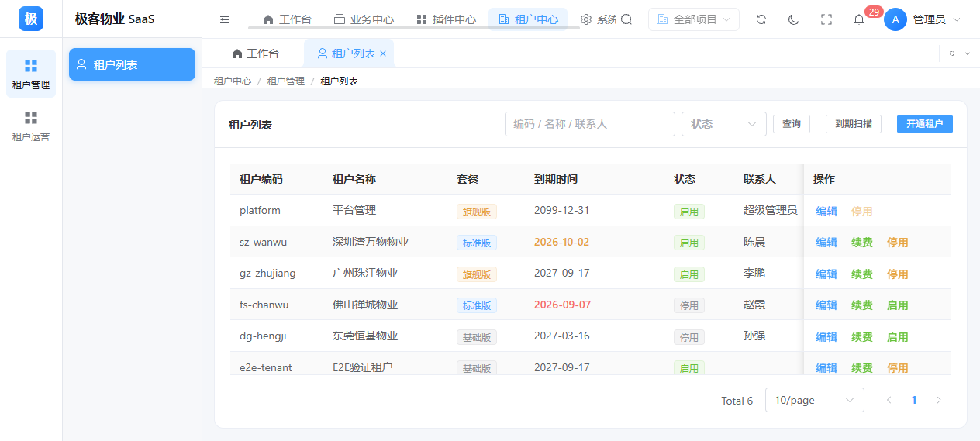
Task: Open 插件中心 in the top navigation
Action: pos(447,19)
